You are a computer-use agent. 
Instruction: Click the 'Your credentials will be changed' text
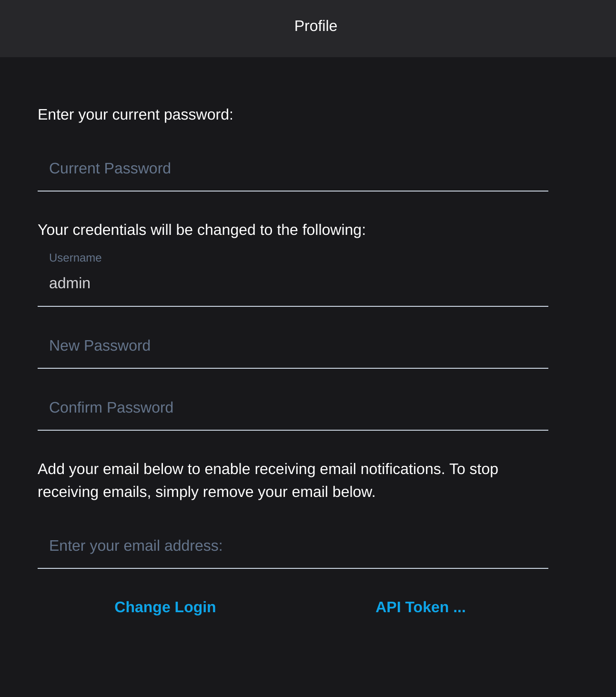click(x=202, y=230)
